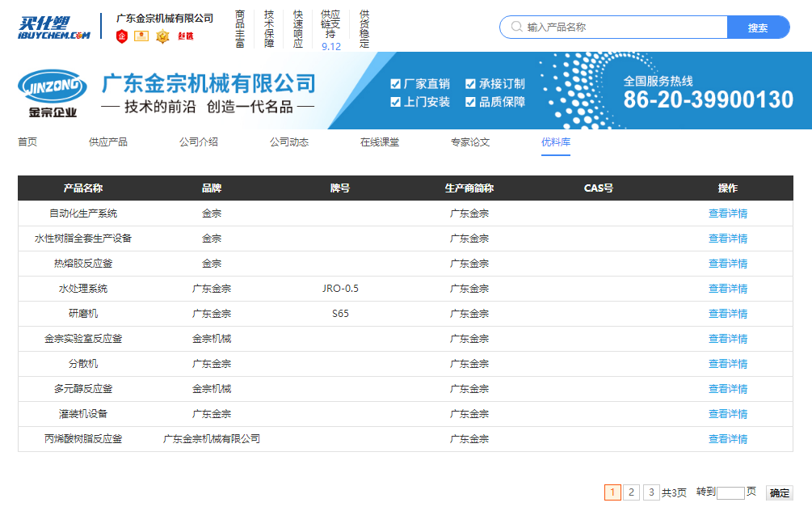The width and height of the screenshot is (812, 507).
Task: Open 查看详情 for 热熔胶反应釜
Action: (x=728, y=264)
